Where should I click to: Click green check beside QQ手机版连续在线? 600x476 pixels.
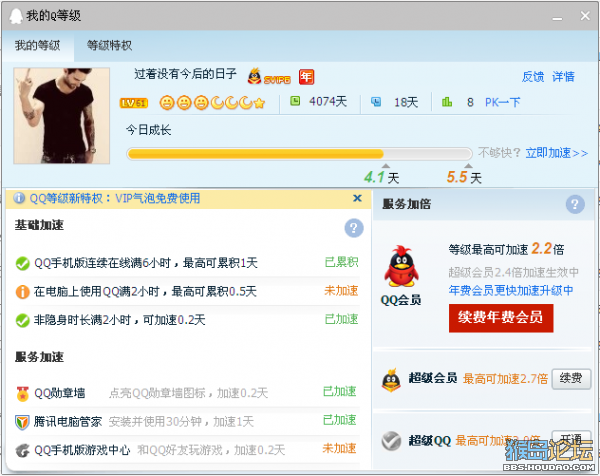(22, 263)
